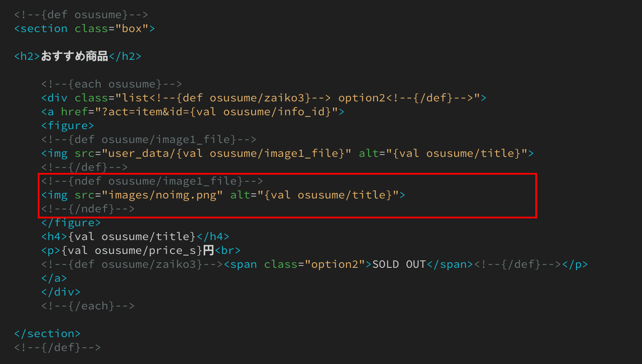Click the {each osusume} comment line
The height and width of the screenshot is (364, 642).
(x=111, y=84)
